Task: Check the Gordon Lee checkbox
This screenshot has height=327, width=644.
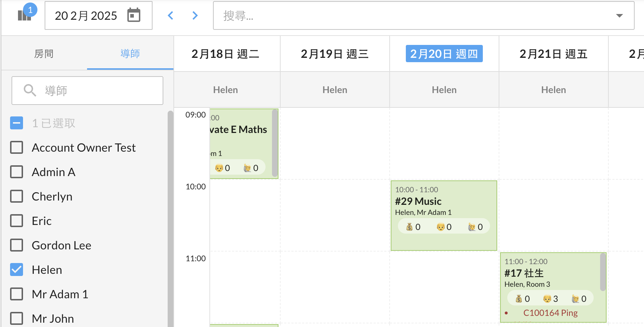Action: click(x=17, y=245)
